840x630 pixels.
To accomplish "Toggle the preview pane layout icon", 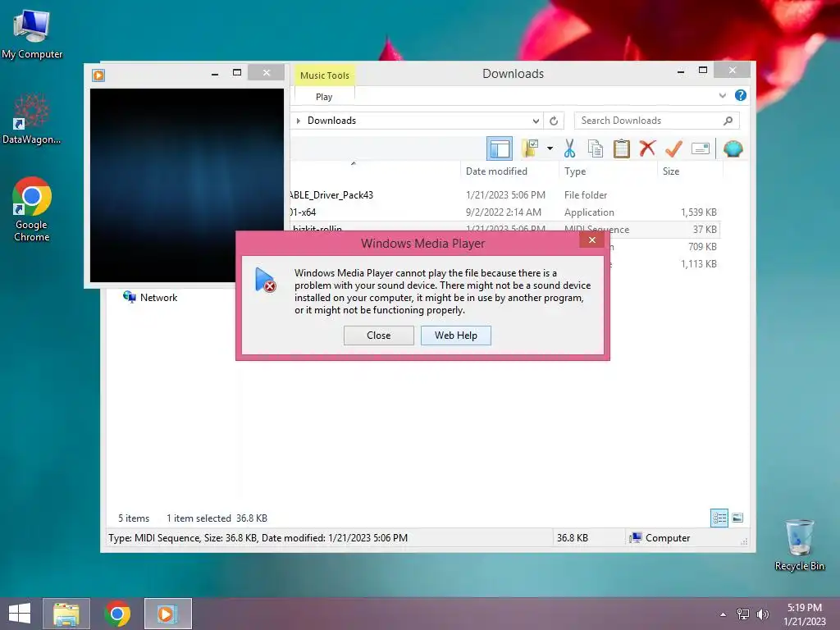I will coord(500,148).
